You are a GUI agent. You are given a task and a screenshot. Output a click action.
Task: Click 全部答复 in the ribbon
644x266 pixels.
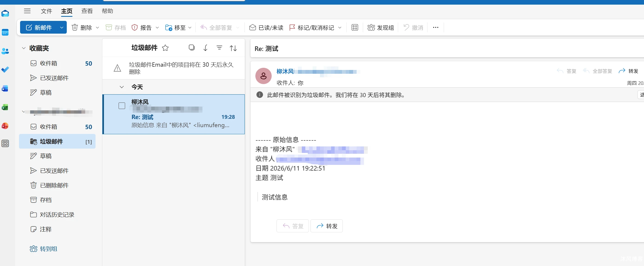[216, 27]
